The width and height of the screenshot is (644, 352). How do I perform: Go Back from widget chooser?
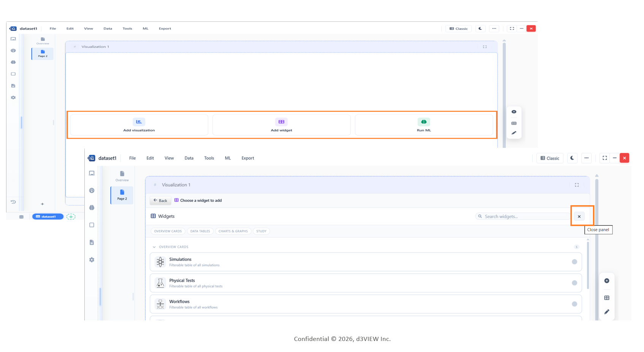point(160,200)
